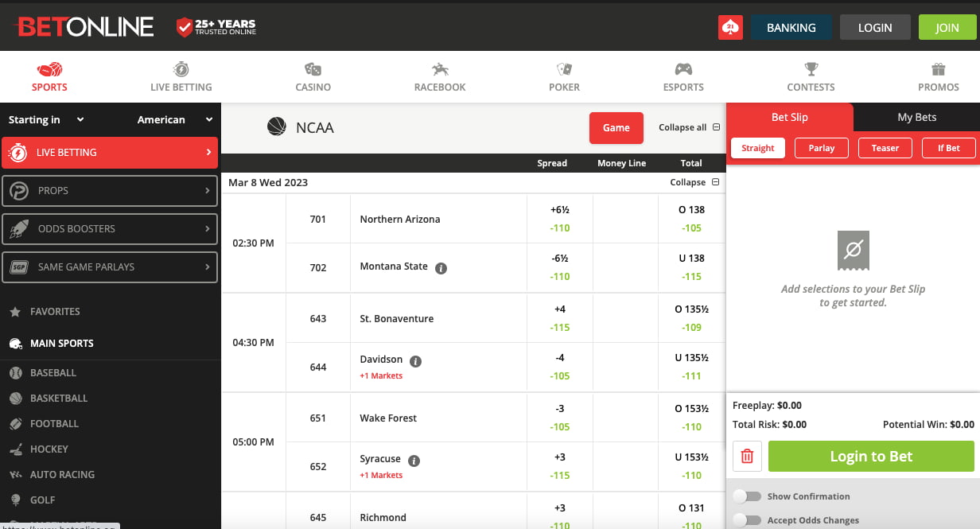The width and height of the screenshot is (980, 529).
Task: Click the Banking button
Action: 791,27
